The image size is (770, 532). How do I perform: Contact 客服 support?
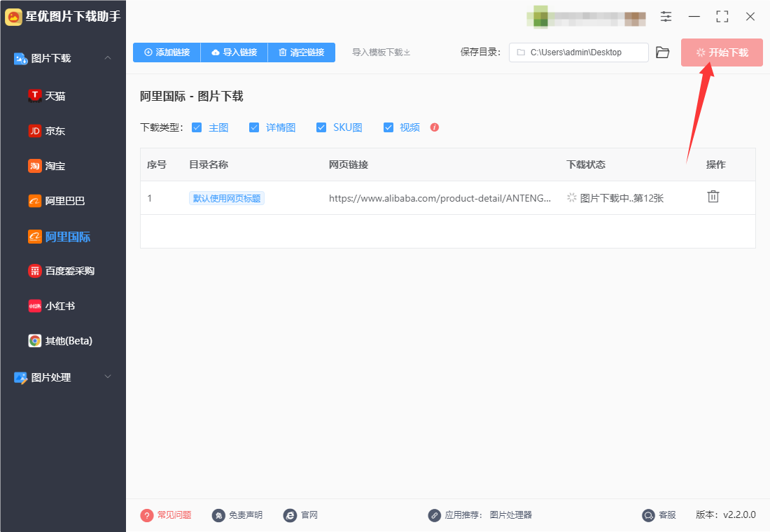click(x=667, y=514)
